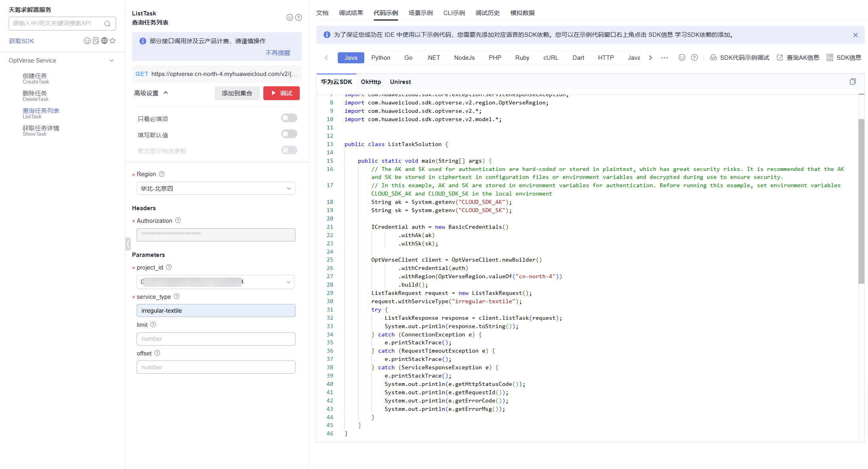The width and height of the screenshot is (868, 469).
Task: Toggle the 只看必填项 switch
Action: [289, 118]
